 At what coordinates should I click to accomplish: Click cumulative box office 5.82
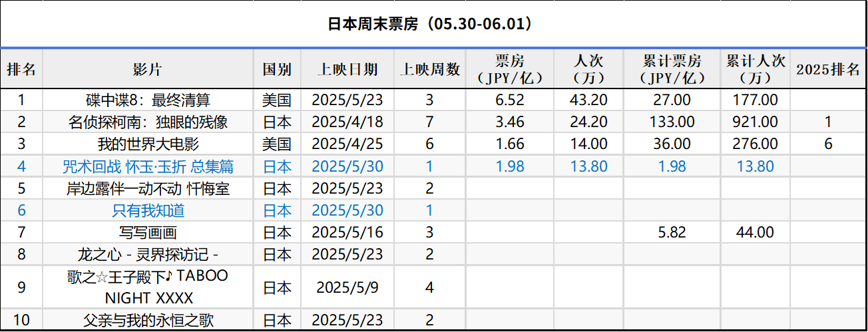click(672, 232)
